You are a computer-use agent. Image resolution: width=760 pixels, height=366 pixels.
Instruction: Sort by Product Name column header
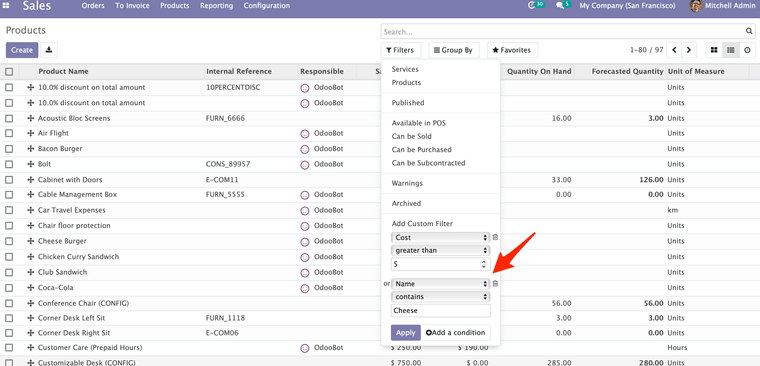[63, 71]
